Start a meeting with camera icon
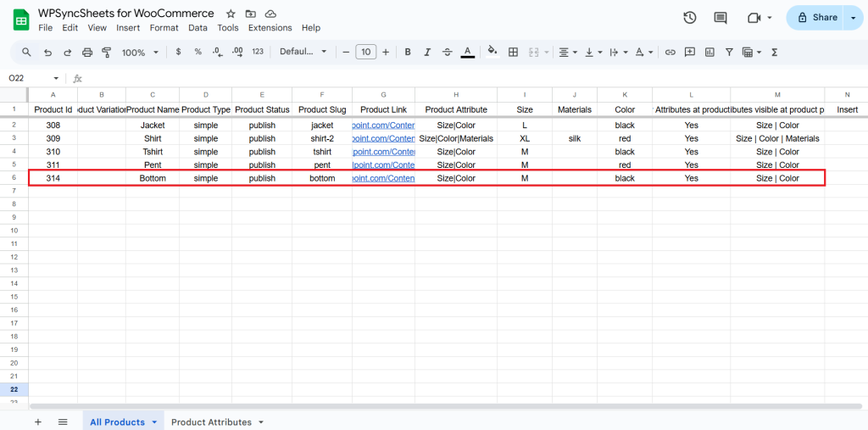The height and width of the screenshot is (430, 868). [x=754, y=18]
